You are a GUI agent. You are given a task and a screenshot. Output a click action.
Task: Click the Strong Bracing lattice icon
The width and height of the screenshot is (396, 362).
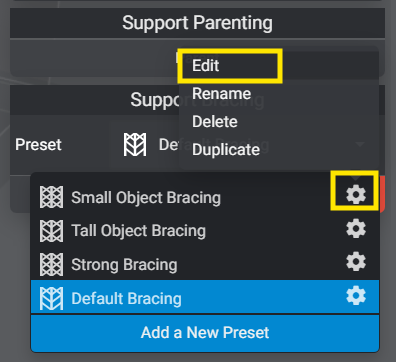[x=51, y=264]
